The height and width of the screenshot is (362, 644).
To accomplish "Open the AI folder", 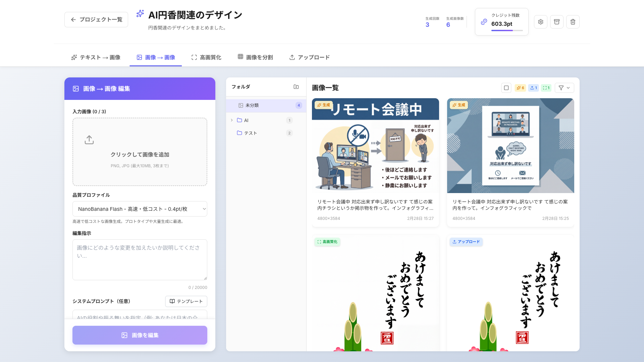I will 266,120.
